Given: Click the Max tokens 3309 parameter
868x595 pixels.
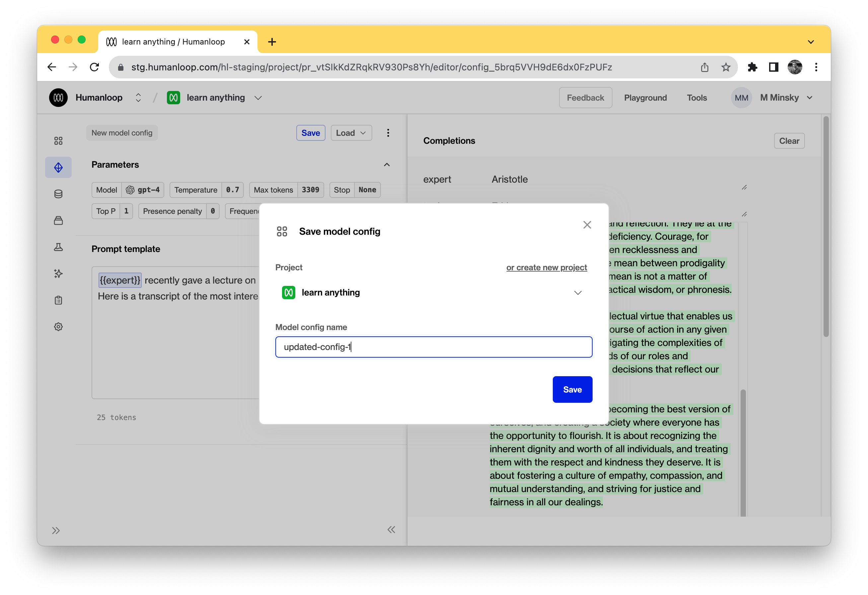Looking at the screenshot, I should pyautogui.click(x=286, y=190).
